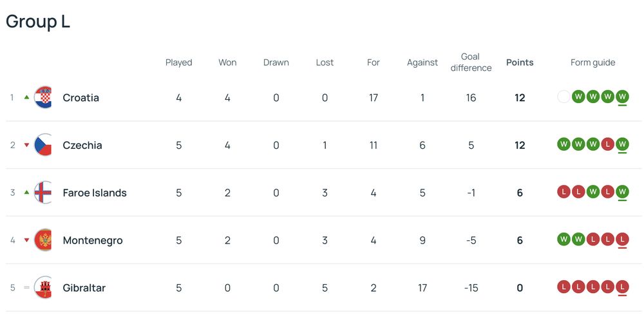The image size is (644, 324).
Task: Open the Faroe Islands team link
Action: point(95,193)
